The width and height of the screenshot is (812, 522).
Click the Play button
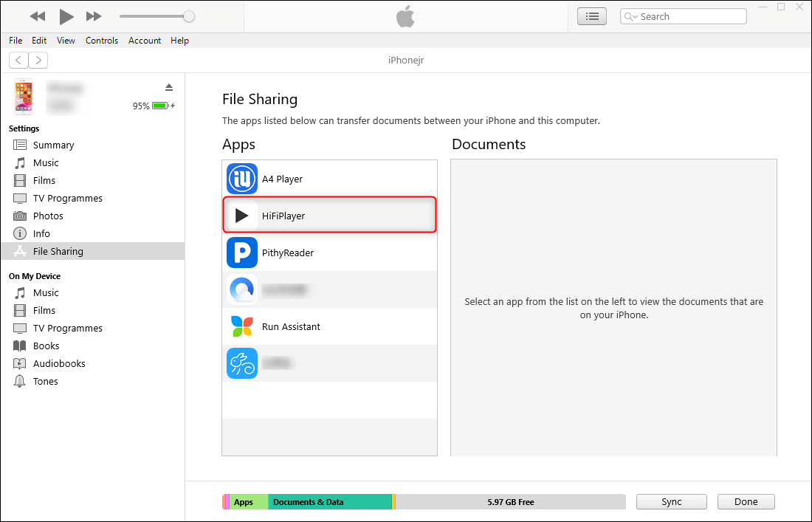tap(66, 16)
